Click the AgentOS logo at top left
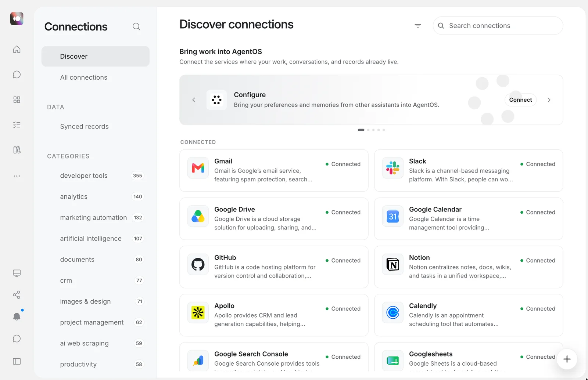 coord(17,18)
